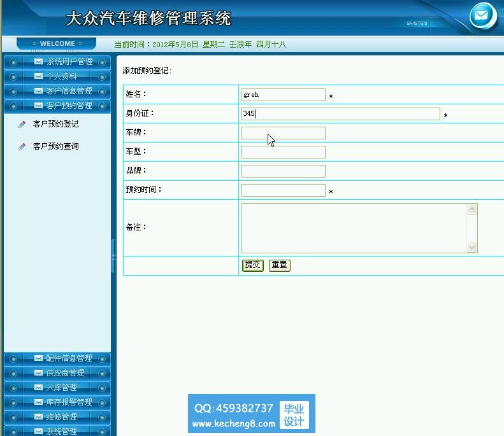Expand the 库存报警管理 menu
This screenshot has height=436, width=504.
click(x=57, y=403)
